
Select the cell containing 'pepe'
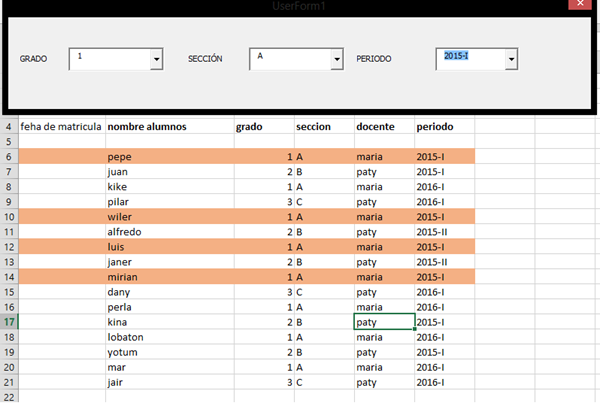click(x=168, y=157)
